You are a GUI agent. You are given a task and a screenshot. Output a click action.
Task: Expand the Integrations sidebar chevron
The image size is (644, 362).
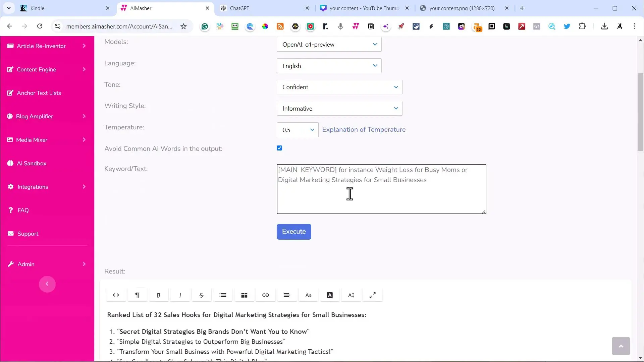coord(84,187)
